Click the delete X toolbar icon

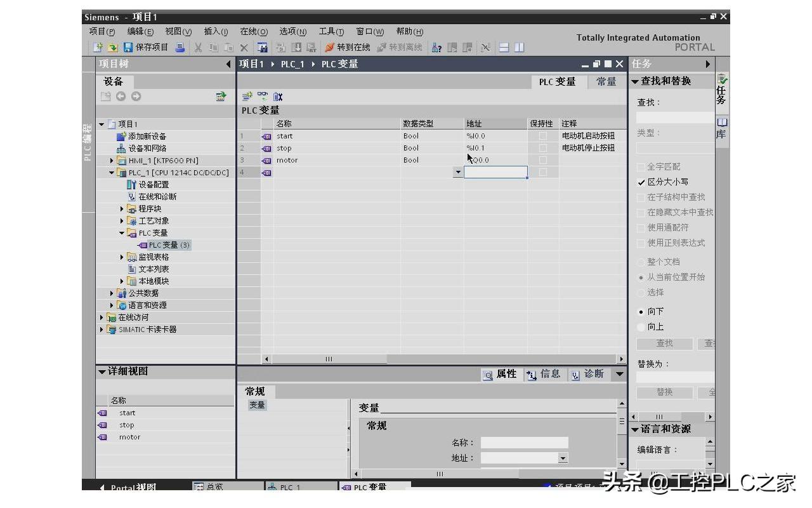(244, 48)
